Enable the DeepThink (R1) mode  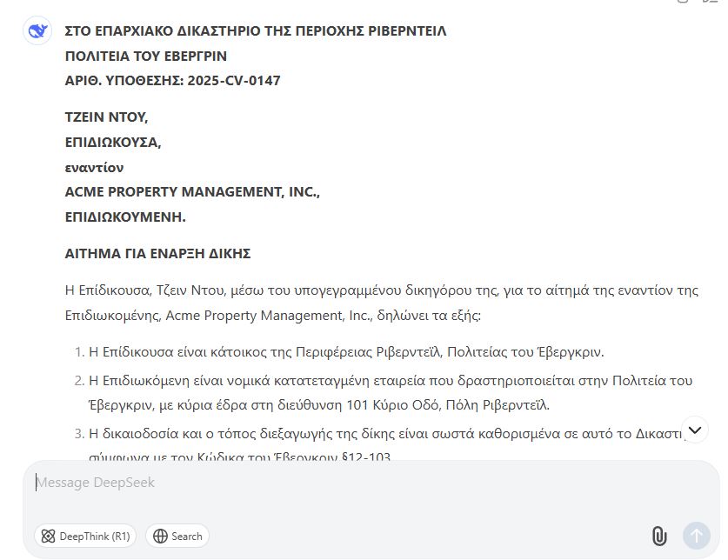coord(85,536)
